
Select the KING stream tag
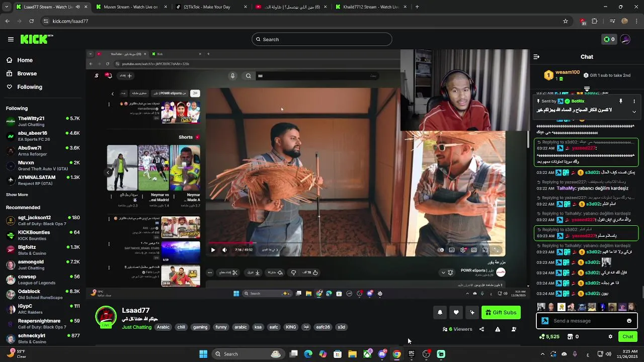[291, 327]
